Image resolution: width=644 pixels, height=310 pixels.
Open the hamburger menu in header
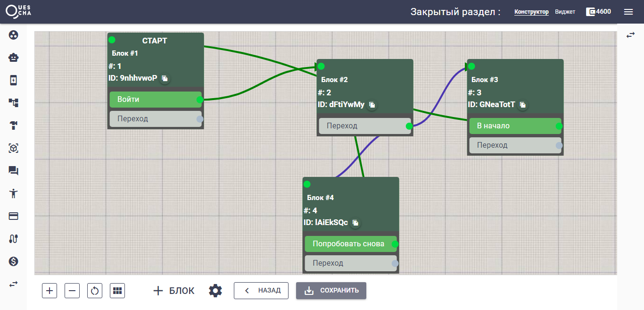point(628,12)
